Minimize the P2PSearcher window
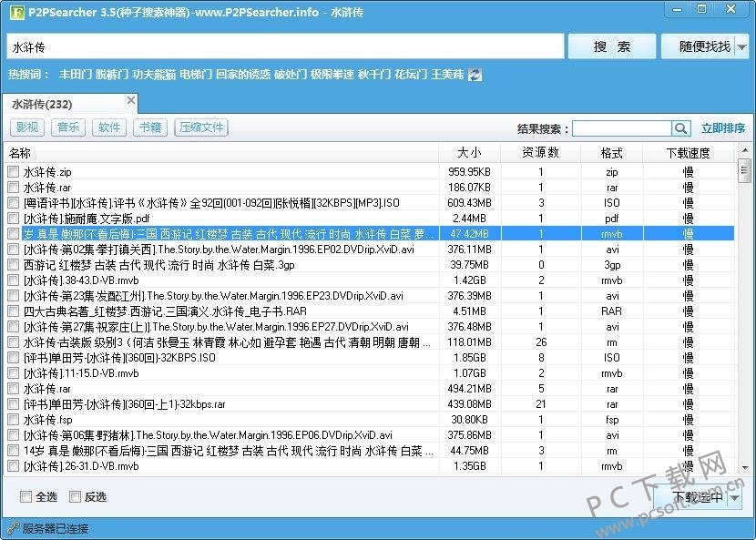The image size is (756, 540). (678, 9)
